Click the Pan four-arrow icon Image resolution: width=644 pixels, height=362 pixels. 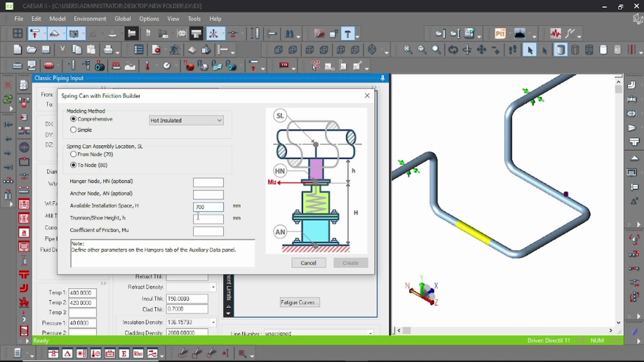click(x=481, y=50)
